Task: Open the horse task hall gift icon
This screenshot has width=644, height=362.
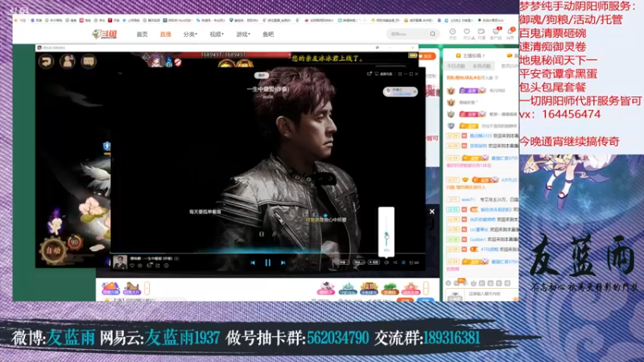Action: (x=132, y=288)
